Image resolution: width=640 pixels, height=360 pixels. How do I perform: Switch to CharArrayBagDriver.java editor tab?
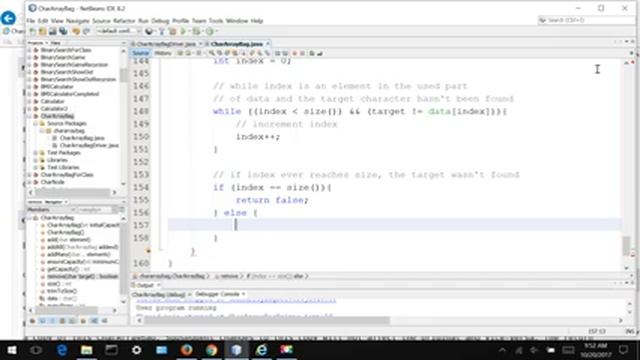(166, 44)
